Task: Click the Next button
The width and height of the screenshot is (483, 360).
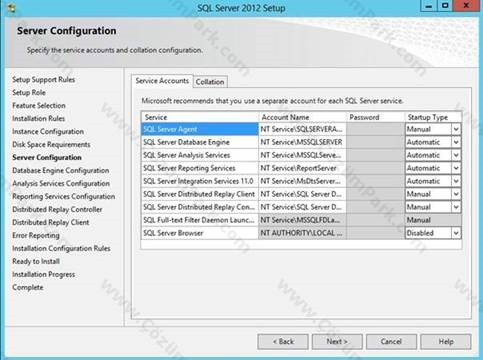Action: tap(337, 342)
